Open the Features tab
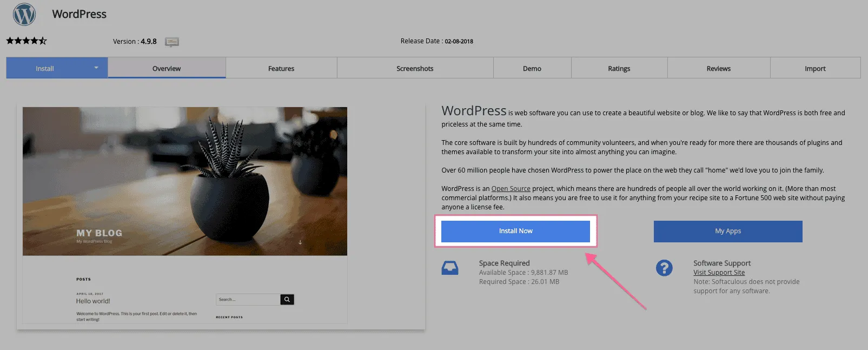The height and width of the screenshot is (350, 868). coord(281,68)
